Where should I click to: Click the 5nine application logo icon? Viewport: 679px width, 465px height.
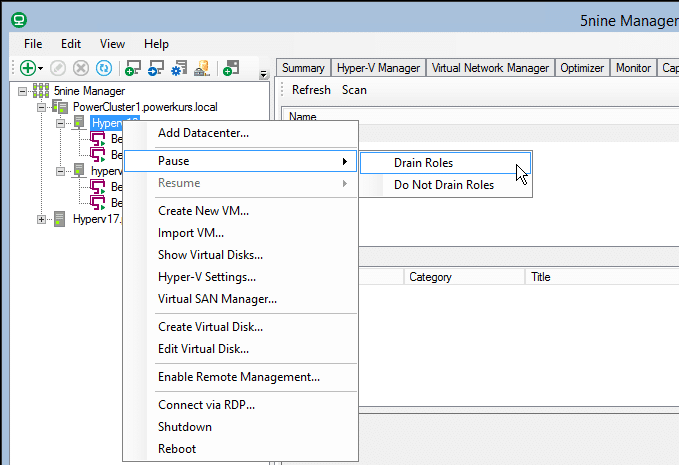coord(19,20)
